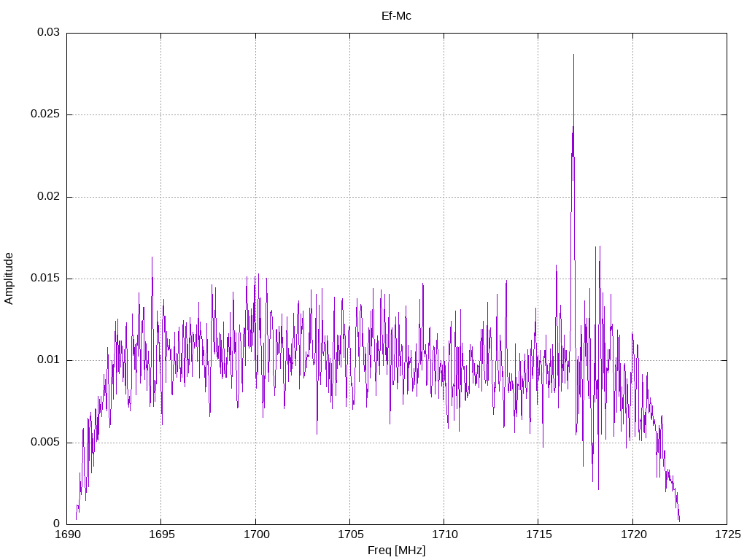Click the x-axis tick label 1720
Viewport: 747px width, 560px height.
click(633, 534)
